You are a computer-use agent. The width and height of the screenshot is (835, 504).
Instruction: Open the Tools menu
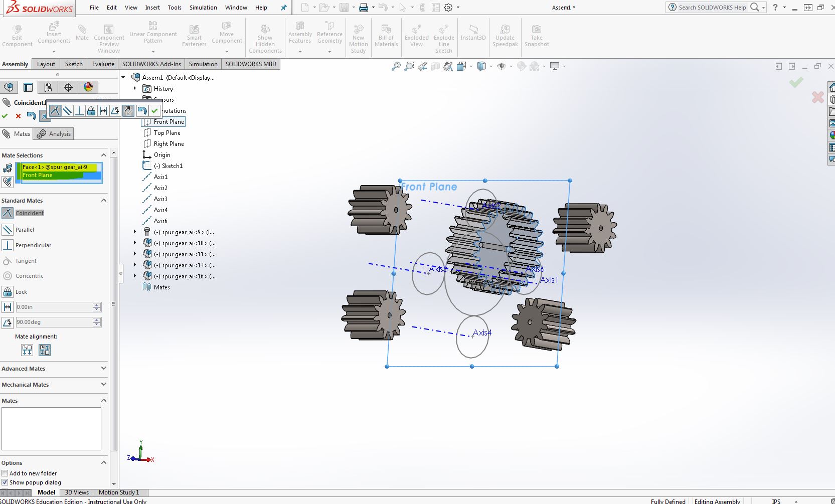175,8
